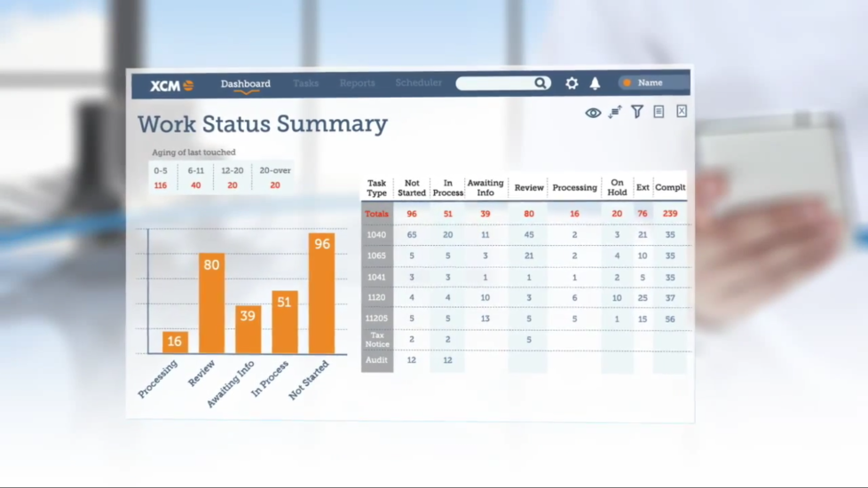The width and height of the screenshot is (868, 488).
Task: Go to the Reports tab
Action: click(357, 83)
